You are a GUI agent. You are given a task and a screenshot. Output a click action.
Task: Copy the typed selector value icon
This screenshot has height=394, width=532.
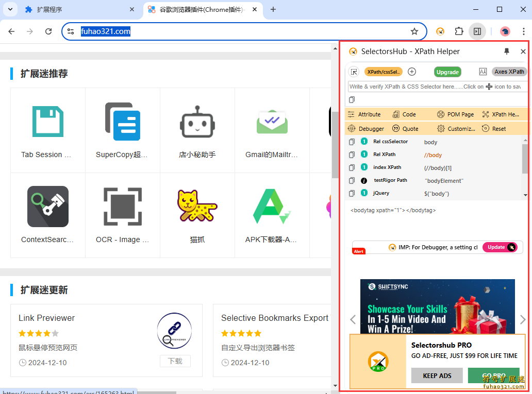pyautogui.click(x=352, y=99)
